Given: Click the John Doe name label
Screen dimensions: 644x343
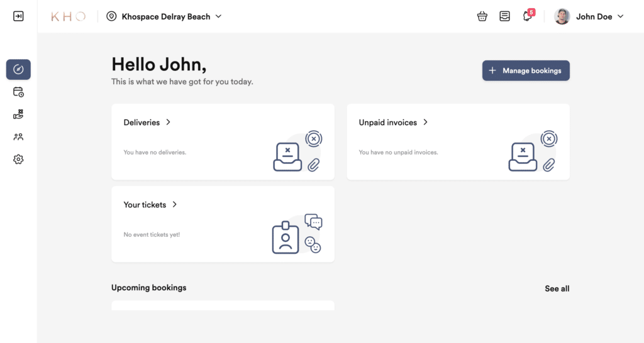Looking at the screenshot, I should tap(594, 16).
